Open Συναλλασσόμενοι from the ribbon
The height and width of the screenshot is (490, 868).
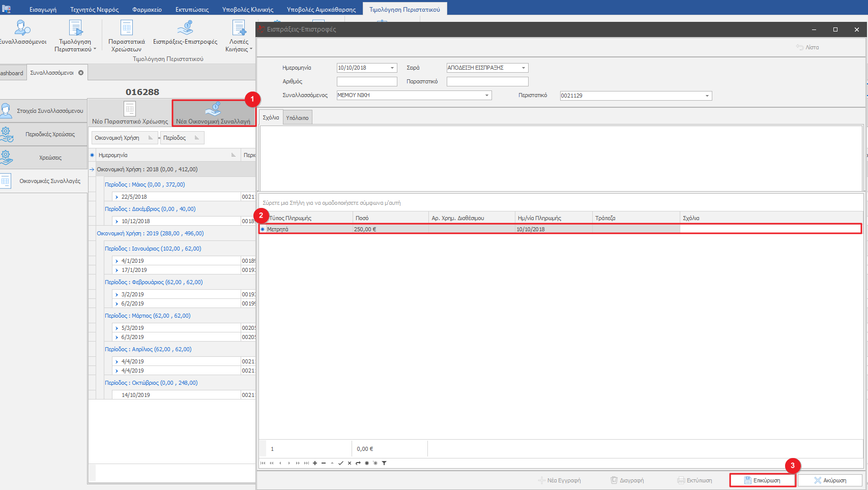point(23,33)
